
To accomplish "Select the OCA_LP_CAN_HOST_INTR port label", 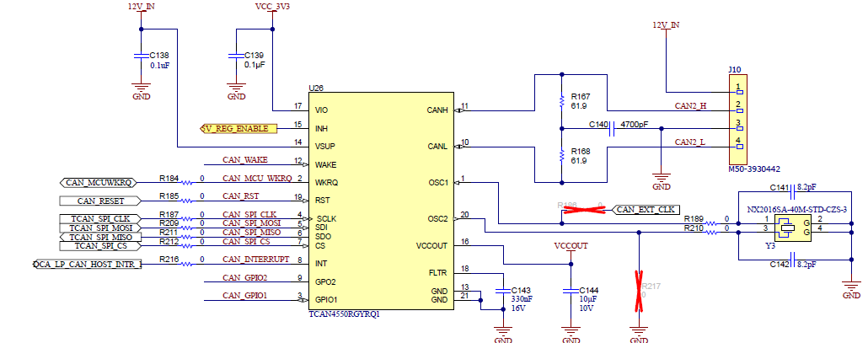I will click(x=86, y=265).
